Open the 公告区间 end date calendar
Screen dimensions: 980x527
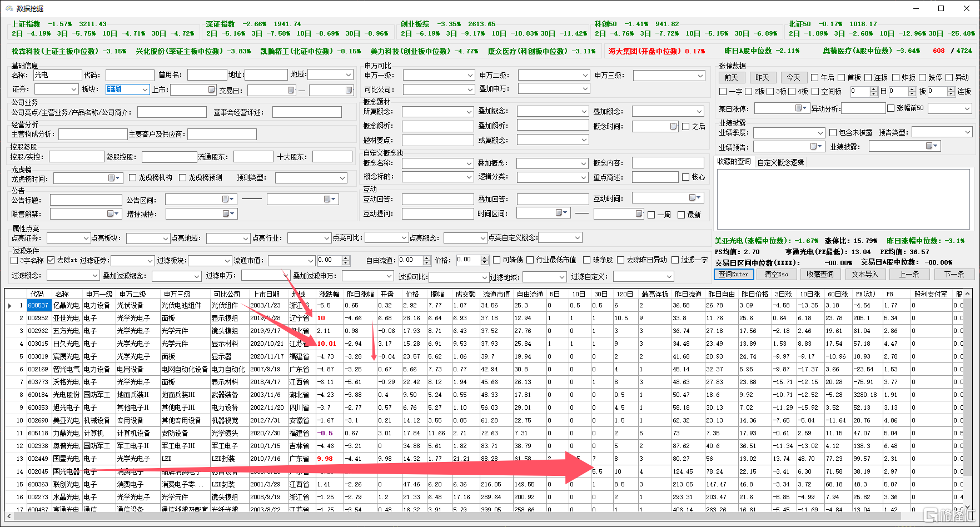pos(330,199)
